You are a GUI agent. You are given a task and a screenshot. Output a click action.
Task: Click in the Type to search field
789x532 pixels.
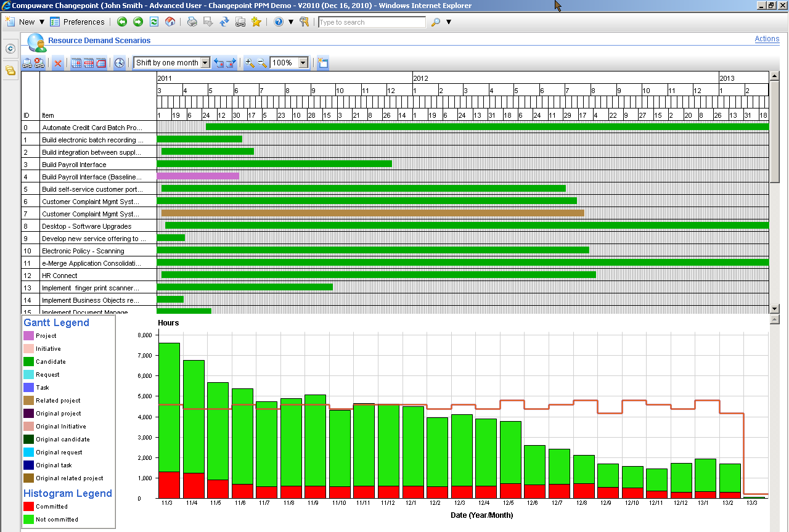372,22
